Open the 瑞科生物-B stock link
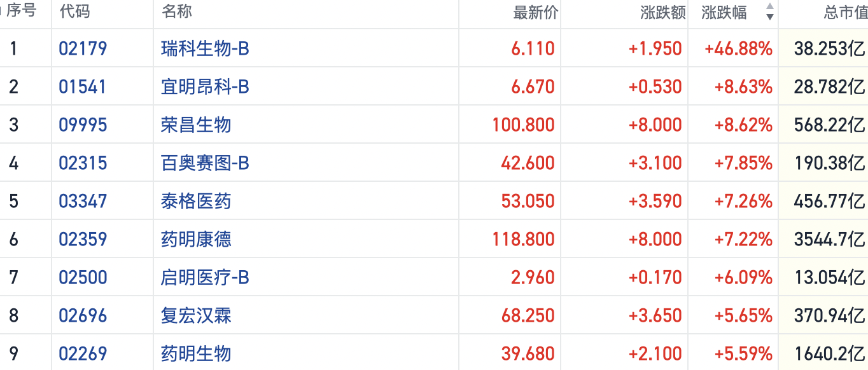Screen dimensions: 868x370 (205, 48)
